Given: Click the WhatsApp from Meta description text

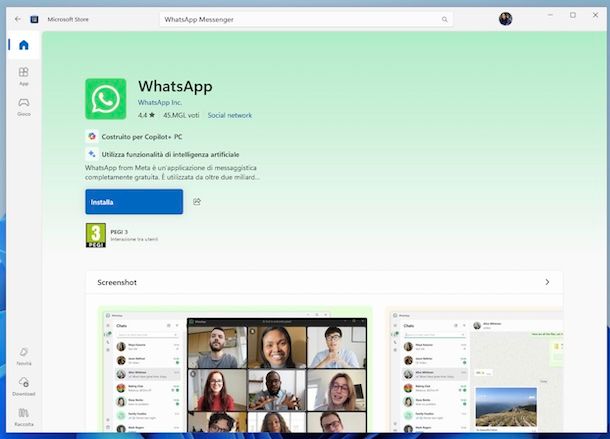Looking at the screenshot, I should [172, 172].
